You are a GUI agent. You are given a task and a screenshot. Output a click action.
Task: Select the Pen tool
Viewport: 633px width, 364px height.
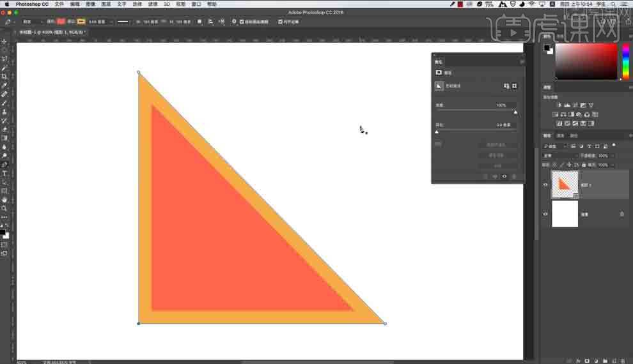coord(4,165)
